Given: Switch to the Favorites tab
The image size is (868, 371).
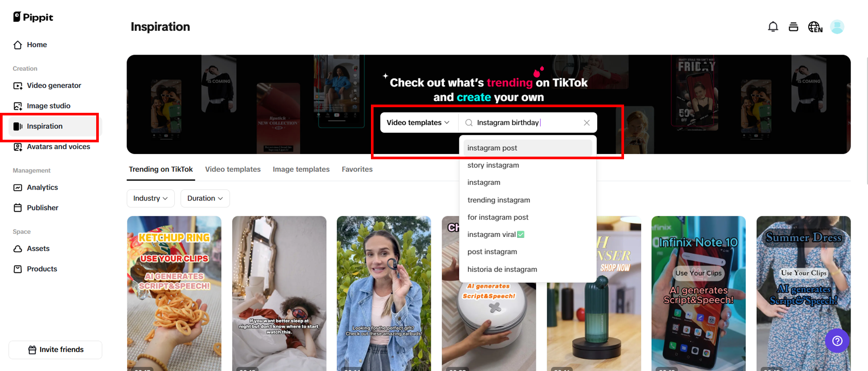Looking at the screenshot, I should pyautogui.click(x=357, y=169).
